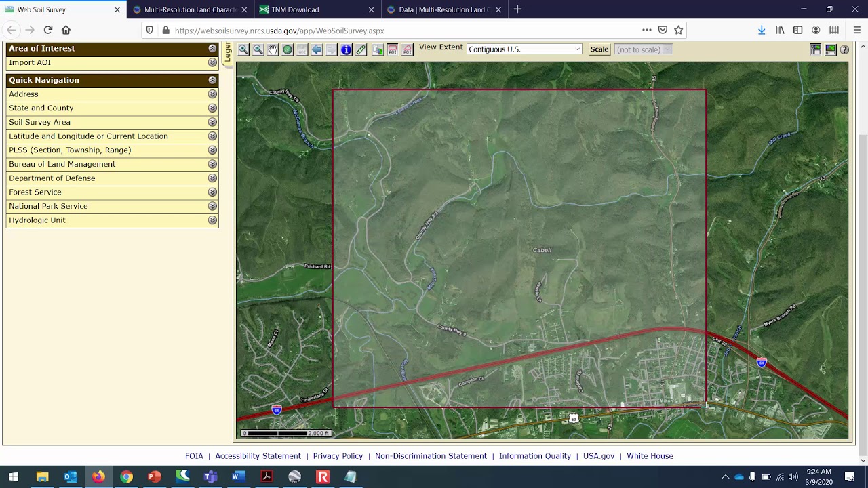
Task: Click the Cabell label on the map
Action: click(542, 250)
